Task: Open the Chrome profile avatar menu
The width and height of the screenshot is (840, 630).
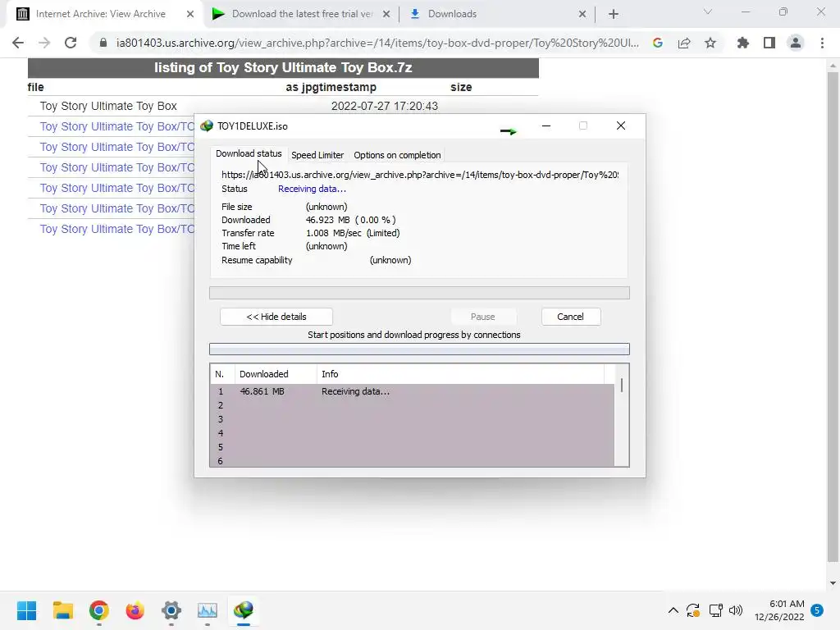Action: [x=796, y=43]
